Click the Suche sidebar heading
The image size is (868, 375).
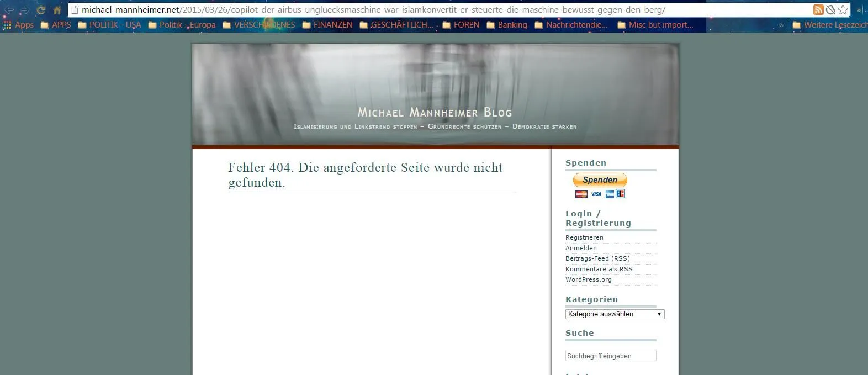(580, 333)
